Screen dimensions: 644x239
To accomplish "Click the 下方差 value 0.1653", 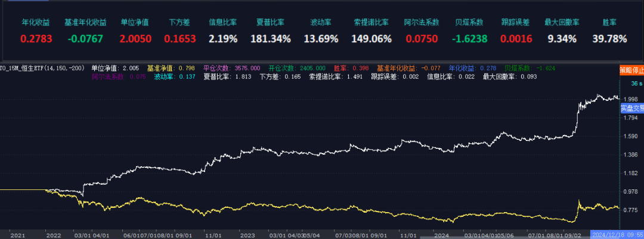I will pos(180,39).
